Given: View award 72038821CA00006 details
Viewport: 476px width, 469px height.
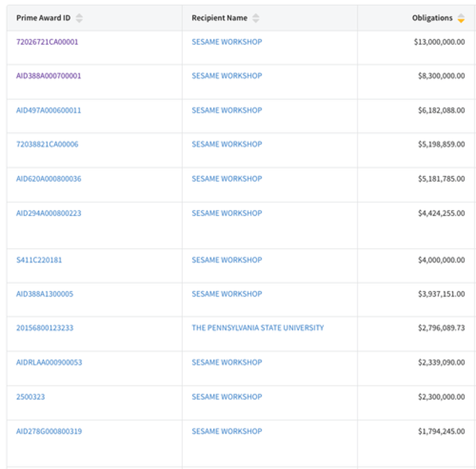Looking at the screenshot, I should [47, 144].
